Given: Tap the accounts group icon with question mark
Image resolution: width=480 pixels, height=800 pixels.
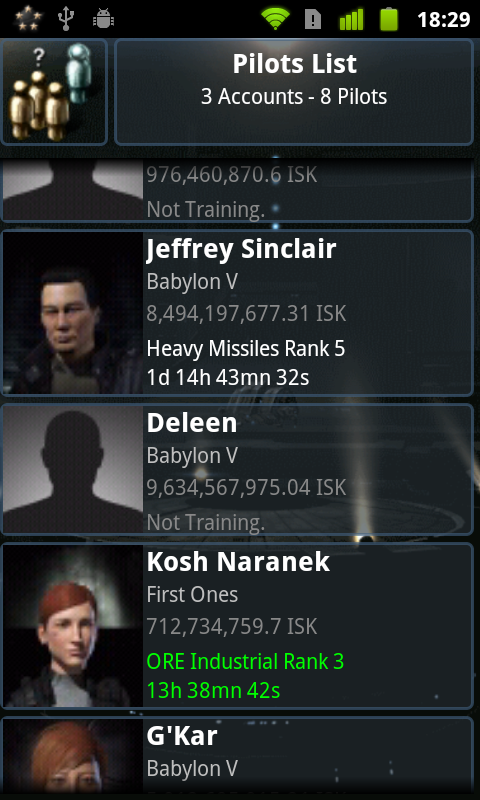Looking at the screenshot, I should click(x=54, y=92).
